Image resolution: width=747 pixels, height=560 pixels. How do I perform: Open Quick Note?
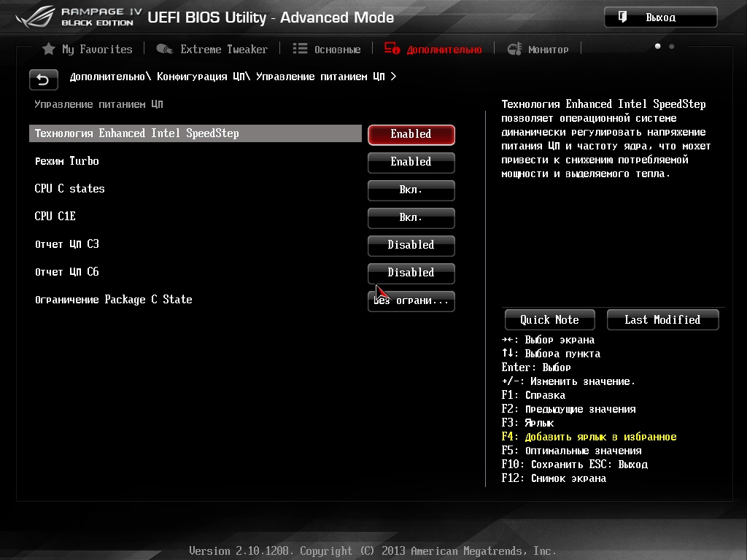click(x=550, y=319)
